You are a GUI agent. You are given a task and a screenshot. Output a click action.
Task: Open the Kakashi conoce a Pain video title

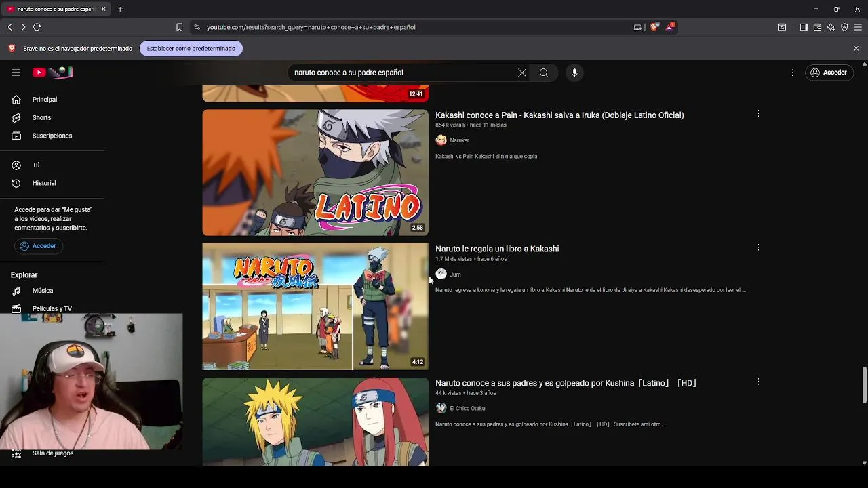tap(559, 115)
